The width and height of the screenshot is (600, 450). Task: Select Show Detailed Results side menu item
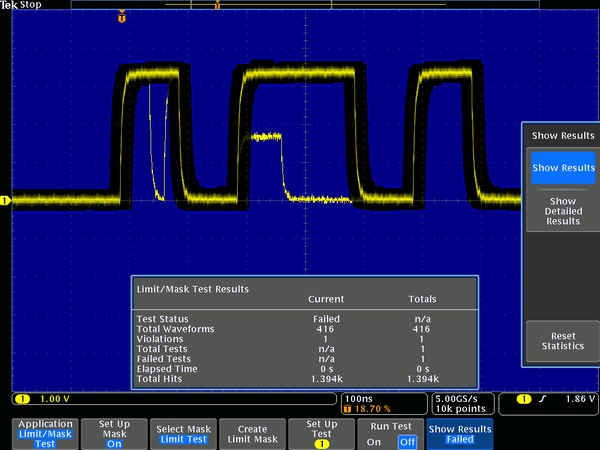pos(563,211)
